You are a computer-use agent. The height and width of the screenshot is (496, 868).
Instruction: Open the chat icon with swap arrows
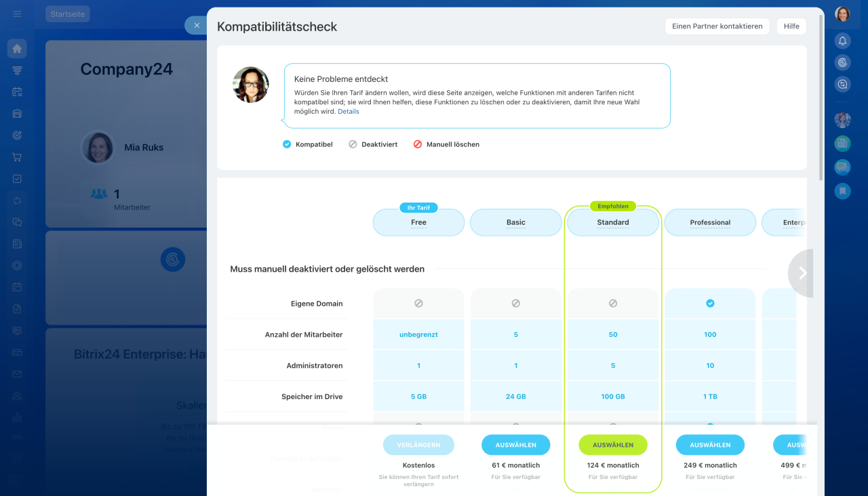pyautogui.click(x=842, y=84)
